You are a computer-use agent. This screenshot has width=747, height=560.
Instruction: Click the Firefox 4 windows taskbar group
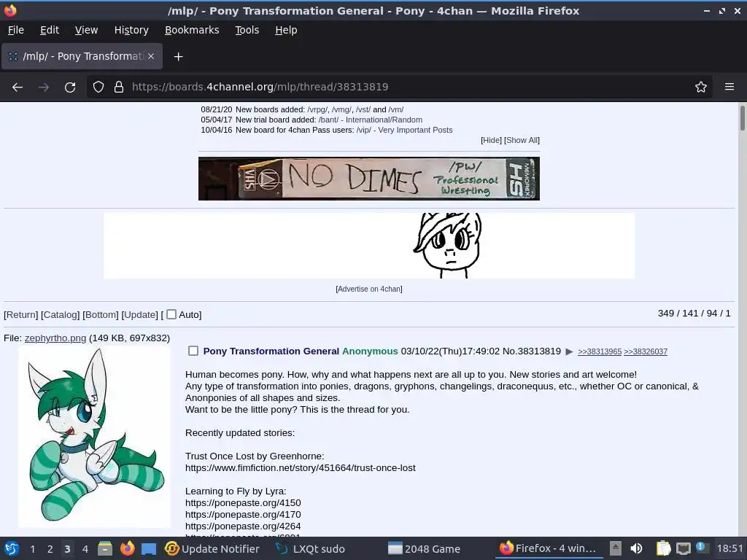(548, 548)
